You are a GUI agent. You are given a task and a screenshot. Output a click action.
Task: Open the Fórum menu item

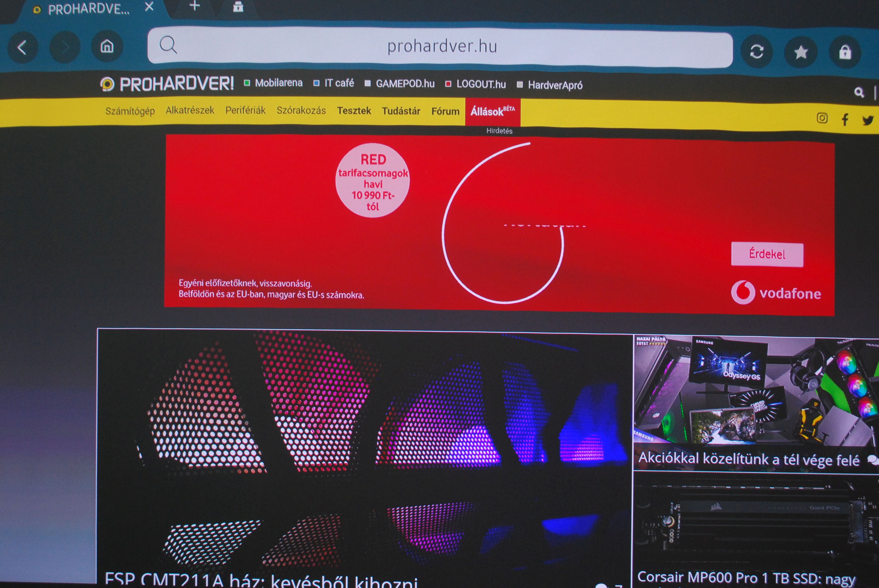click(445, 111)
